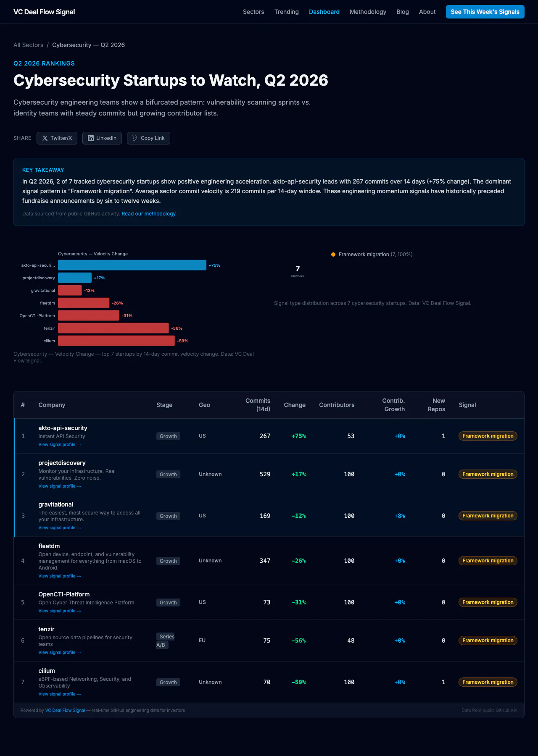
Task: Click the red OpenCTI-Platform -31% chart bar
Action: (89, 315)
